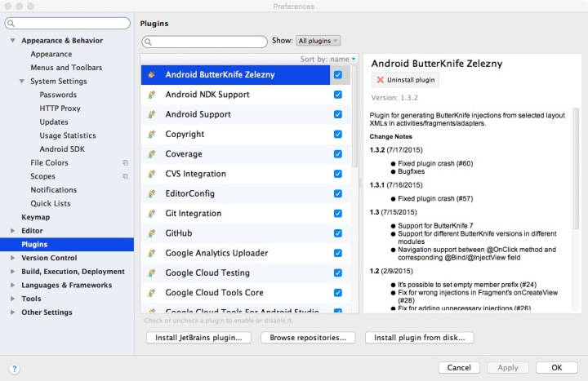Click the Google Cloud Tools Core plugin icon
Screen dimensions: 588x381
pyautogui.click(x=152, y=293)
